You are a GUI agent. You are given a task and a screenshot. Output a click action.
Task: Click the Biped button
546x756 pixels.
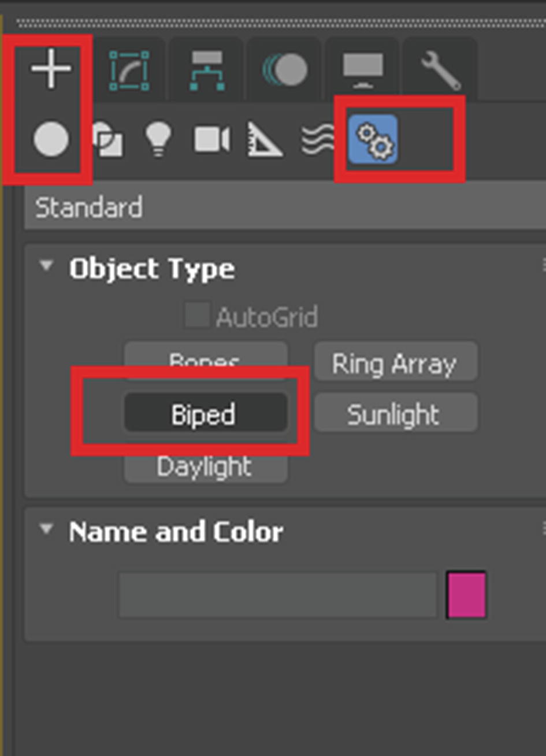pos(206,413)
